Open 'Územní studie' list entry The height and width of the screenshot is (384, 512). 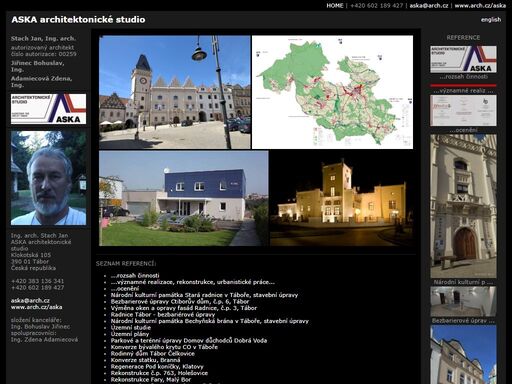click(x=131, y=328)
